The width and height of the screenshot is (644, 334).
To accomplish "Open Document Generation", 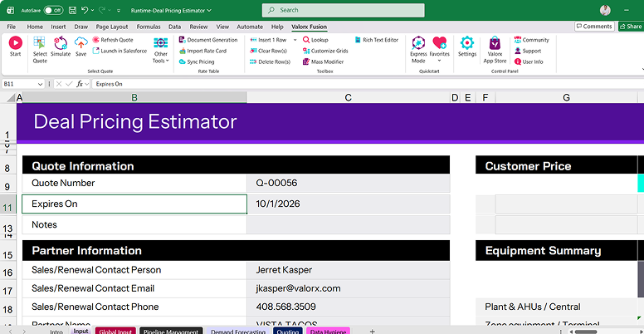I will coord(208,40).
